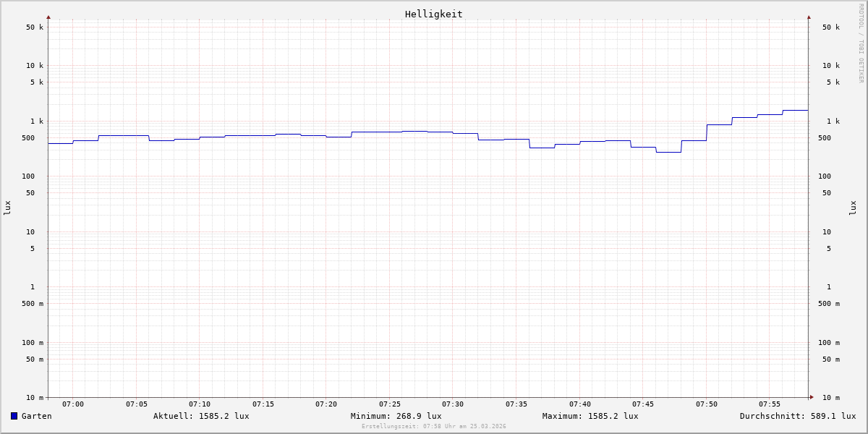Click the red arrow atop the right axis
The width and height of the screenshot is (868, 434).
click(809, 17)
